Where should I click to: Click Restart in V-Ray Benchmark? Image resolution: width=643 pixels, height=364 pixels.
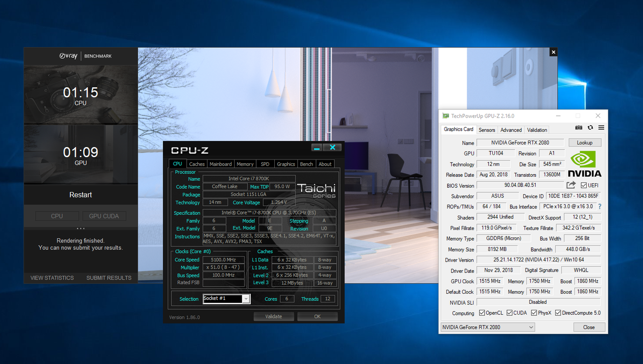pyautogui.click(x=80, y=195)
